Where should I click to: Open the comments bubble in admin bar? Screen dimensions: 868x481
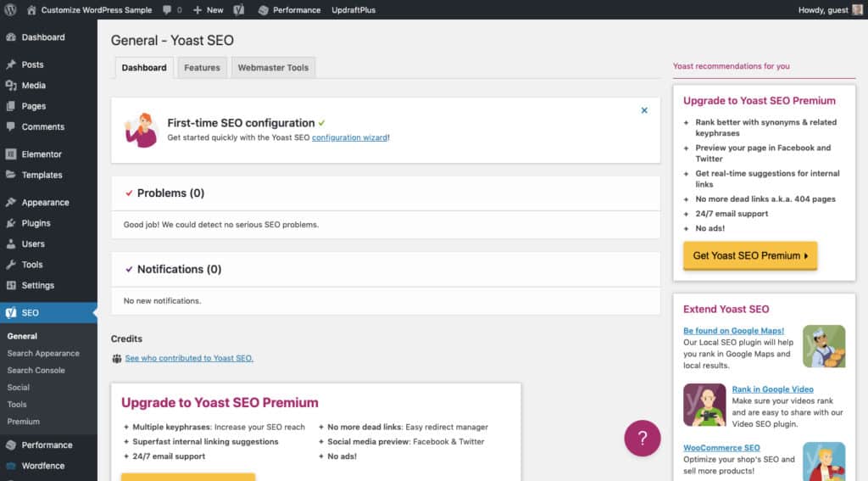pos(172,10)
